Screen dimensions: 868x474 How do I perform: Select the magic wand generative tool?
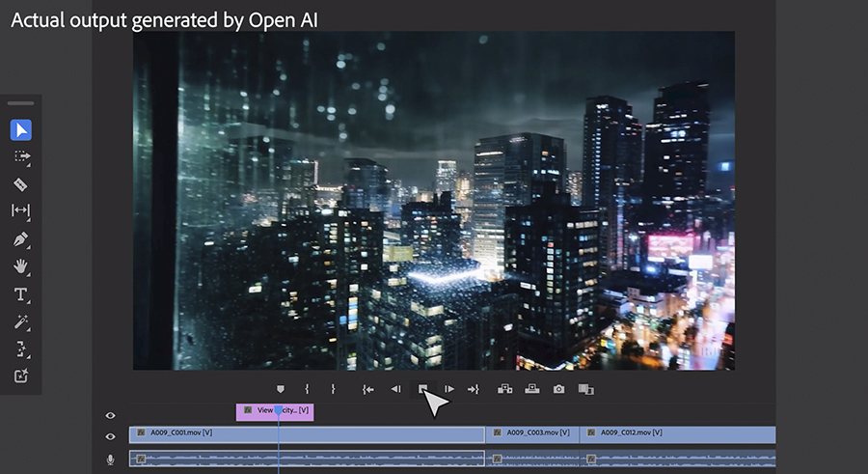click(x=21, y=322)
